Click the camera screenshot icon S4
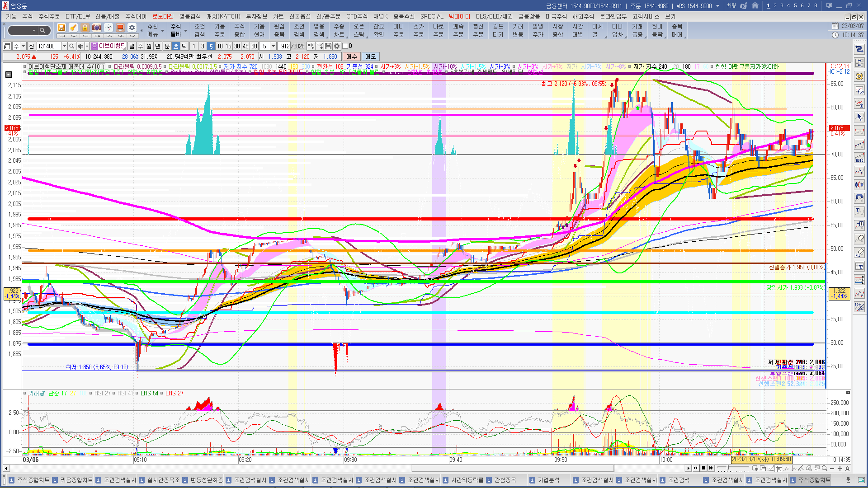The width and height of the screenshot is (868, 488). coord(97,28)
